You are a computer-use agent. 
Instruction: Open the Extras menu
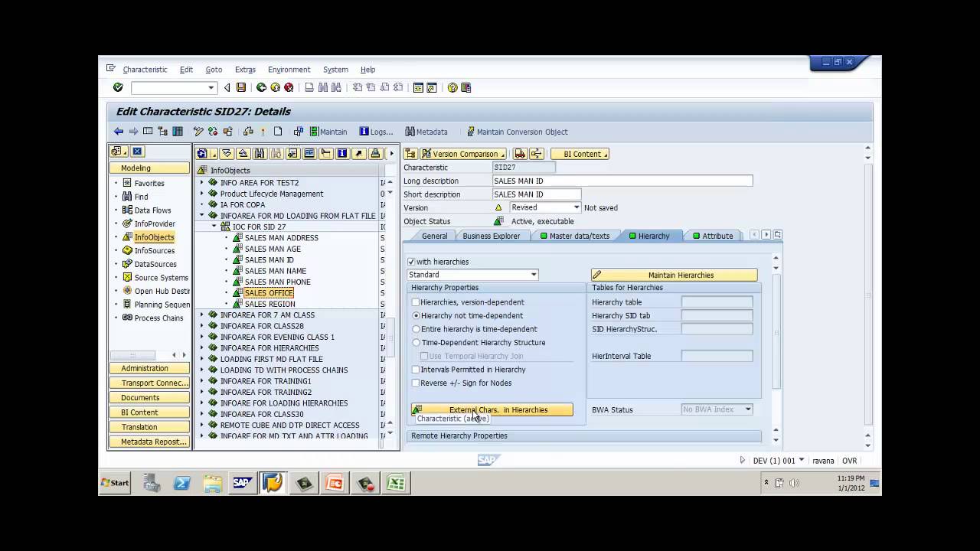tap(245, 70)
